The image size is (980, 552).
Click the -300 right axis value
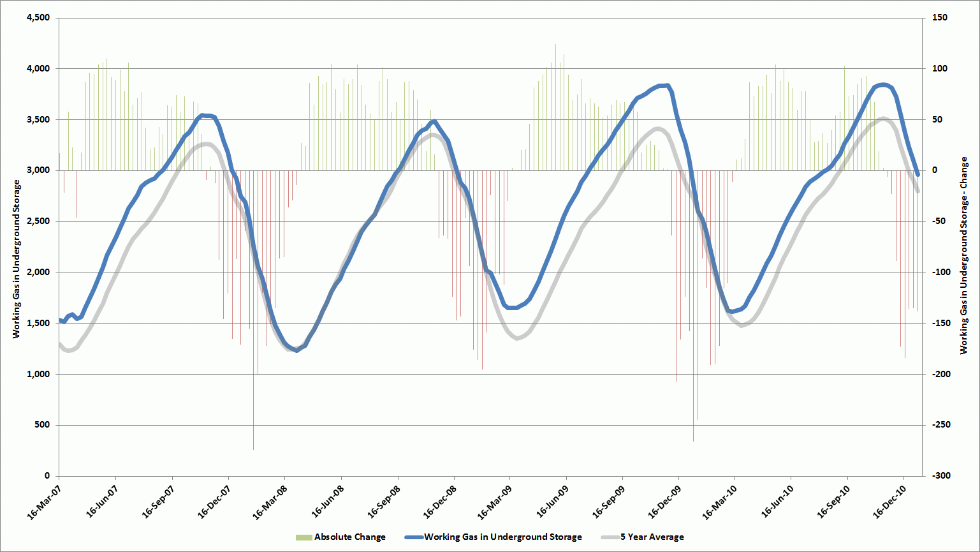939,476
